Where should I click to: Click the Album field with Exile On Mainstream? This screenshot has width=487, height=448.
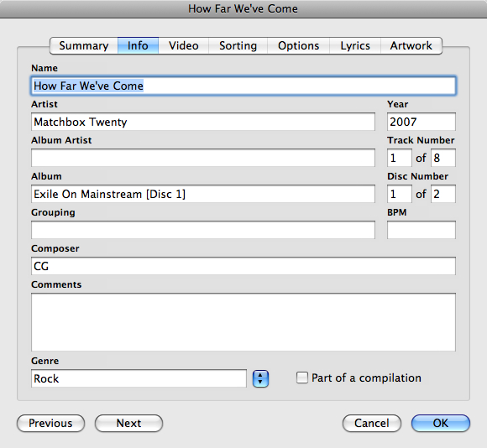(x=203, y=194)
